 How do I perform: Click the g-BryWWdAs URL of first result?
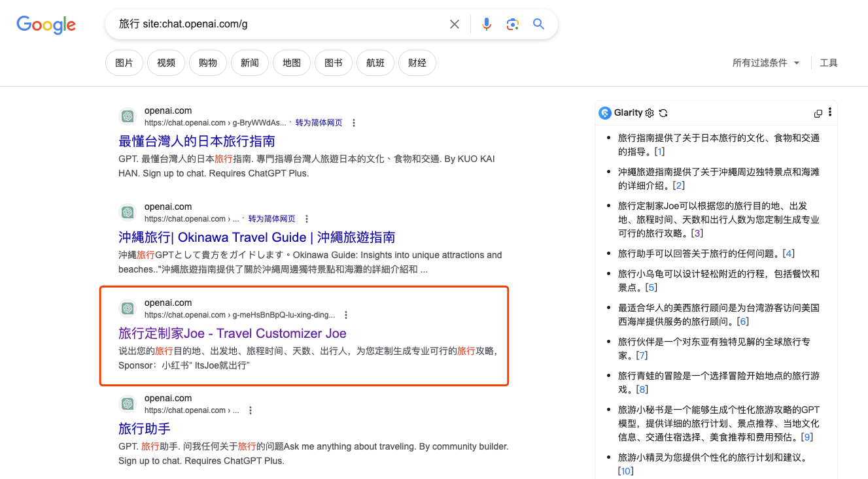click(215, 123)
